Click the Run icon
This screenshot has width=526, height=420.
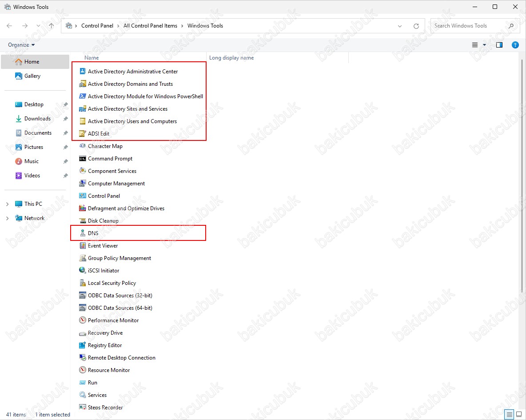tap(83, 382)
